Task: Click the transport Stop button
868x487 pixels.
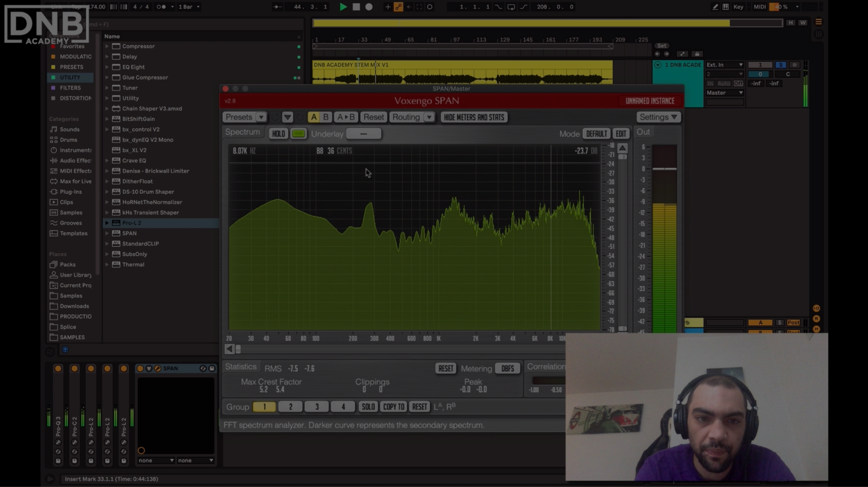Action: tap(356, 7)
